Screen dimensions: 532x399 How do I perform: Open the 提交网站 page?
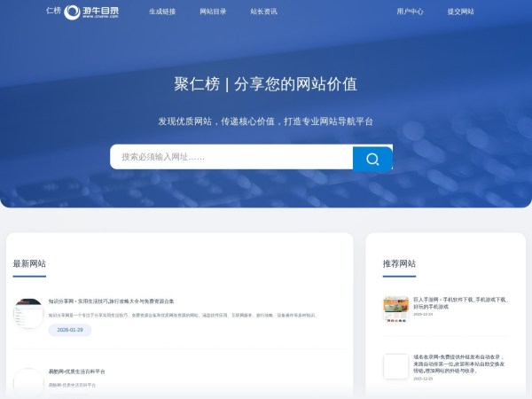coord(460,12)
